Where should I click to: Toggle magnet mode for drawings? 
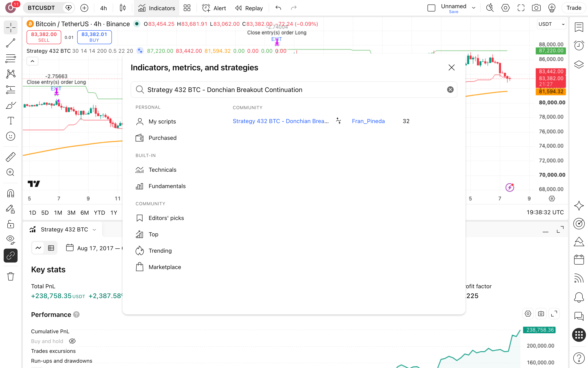(x=11, y=193)
